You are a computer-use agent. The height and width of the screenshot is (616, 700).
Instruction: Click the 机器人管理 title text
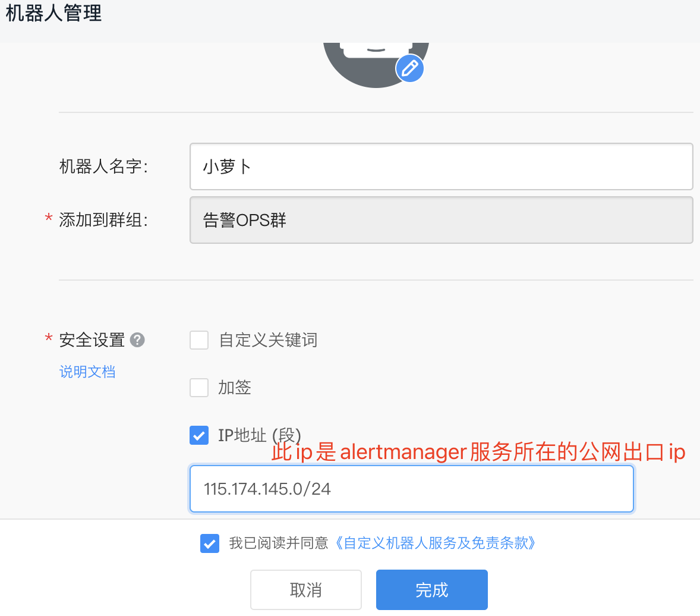53,13
